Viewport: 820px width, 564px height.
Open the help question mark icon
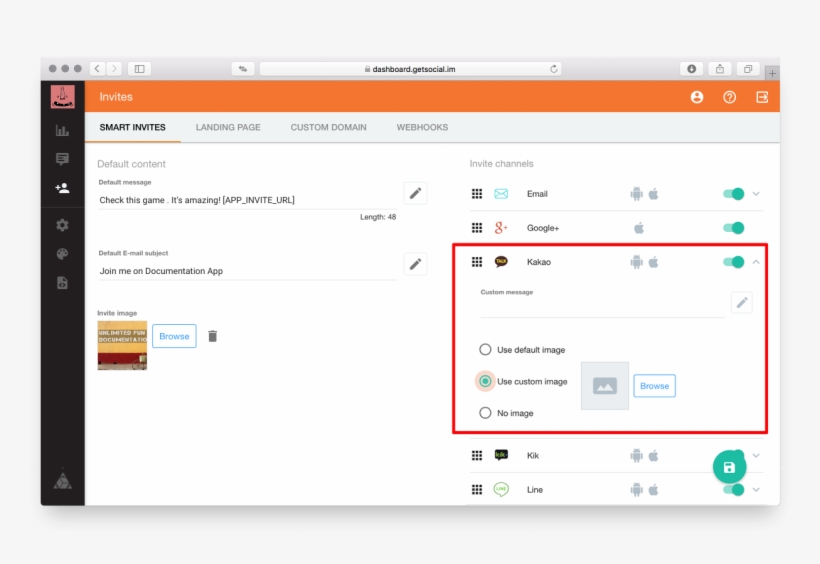730,97
